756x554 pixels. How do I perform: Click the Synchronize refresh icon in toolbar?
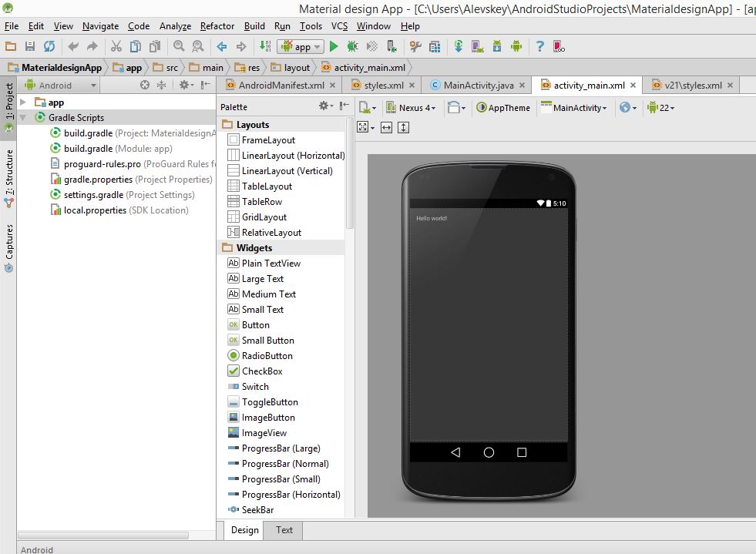pos(49,47)
